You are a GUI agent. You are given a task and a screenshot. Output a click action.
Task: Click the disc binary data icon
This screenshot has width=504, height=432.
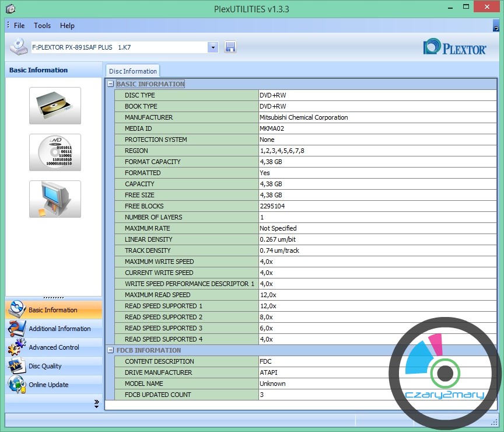pyautogui.click(x=55, y=152)
